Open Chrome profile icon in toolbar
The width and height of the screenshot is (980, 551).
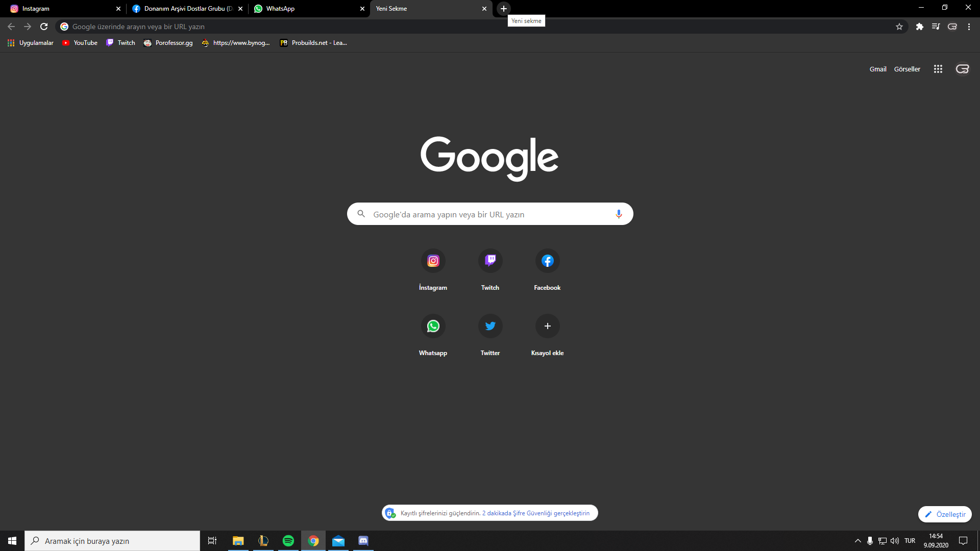pyautogui.click(x=952, y=27)
